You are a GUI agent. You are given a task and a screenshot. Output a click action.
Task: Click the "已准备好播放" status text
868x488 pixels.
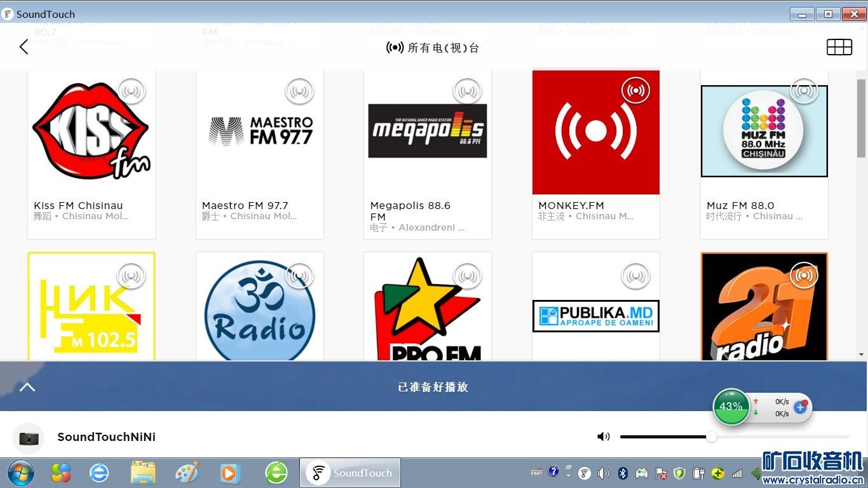coord(433,387)
